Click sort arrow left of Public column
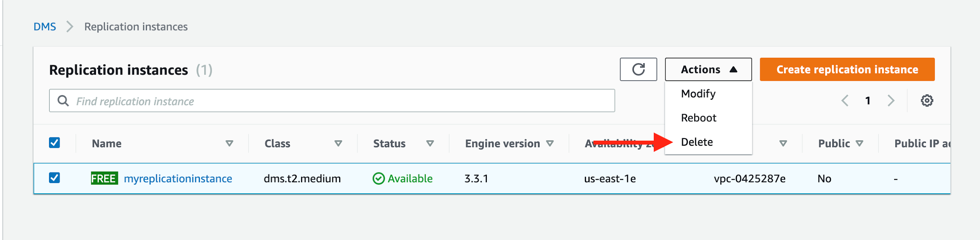 tap(783, 144)
